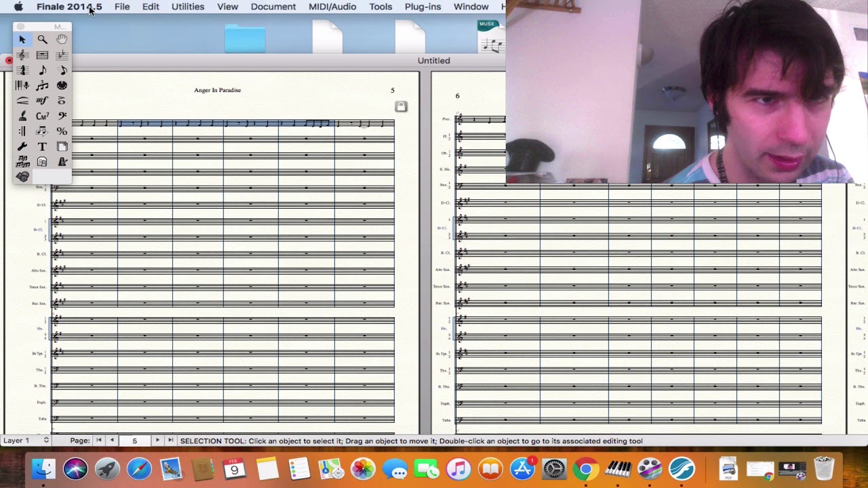Click the Anger In Paradise page title

[x=217, y=90]
